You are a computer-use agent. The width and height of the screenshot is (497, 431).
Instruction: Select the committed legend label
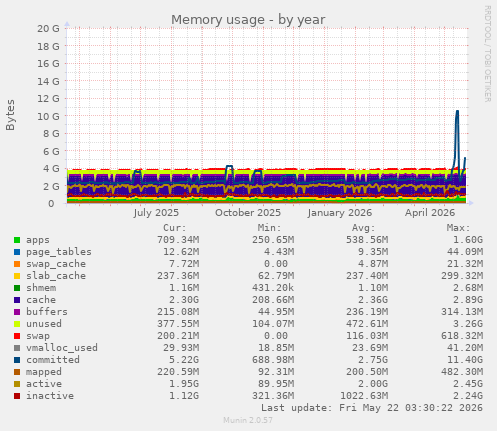click(x=53, y=360)
